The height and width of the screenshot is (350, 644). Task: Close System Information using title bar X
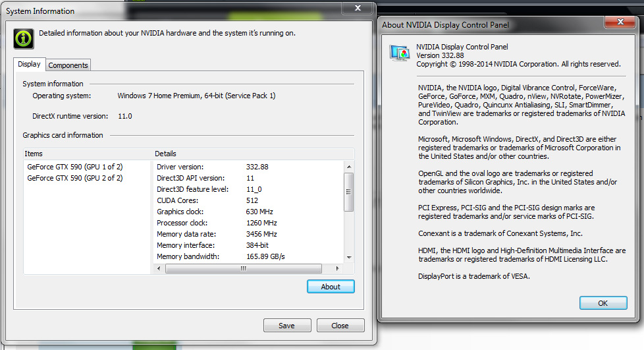[x=358, y=8]
